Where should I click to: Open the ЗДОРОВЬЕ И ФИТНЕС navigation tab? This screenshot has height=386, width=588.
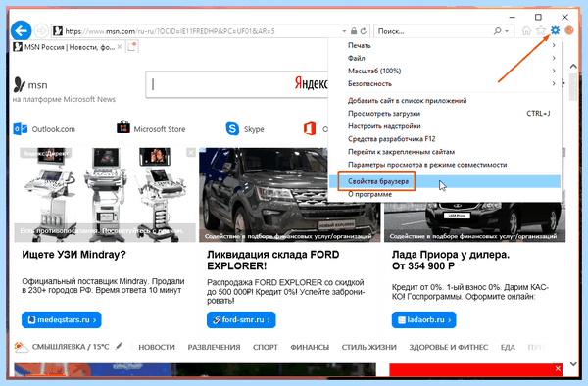coord(449,347)
